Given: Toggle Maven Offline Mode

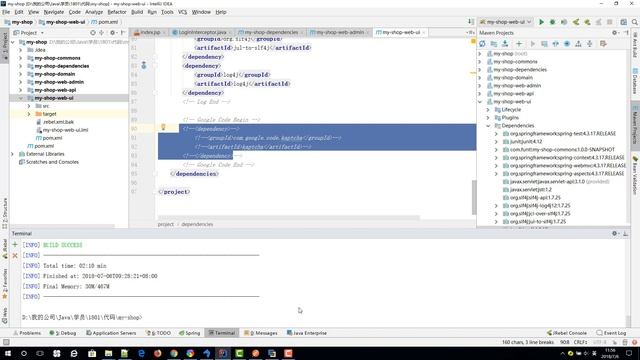Looking at the screenshot, I should 556,44.
